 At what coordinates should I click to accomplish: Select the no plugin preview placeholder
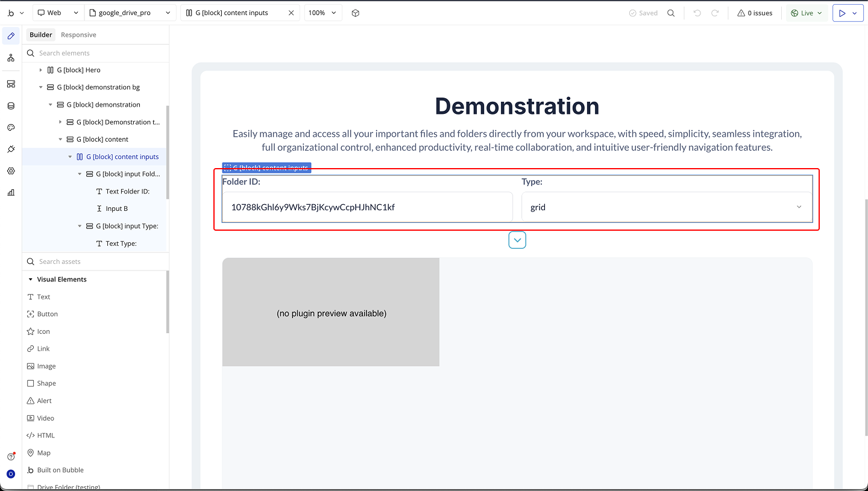(x=331, y=312)
